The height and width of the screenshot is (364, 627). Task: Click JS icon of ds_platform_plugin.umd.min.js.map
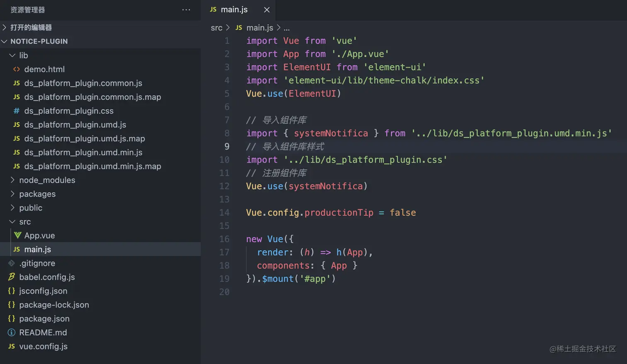17,166
